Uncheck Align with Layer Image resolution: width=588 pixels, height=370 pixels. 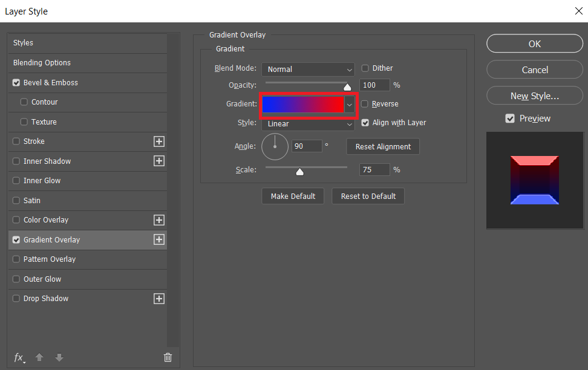(365, 123)
